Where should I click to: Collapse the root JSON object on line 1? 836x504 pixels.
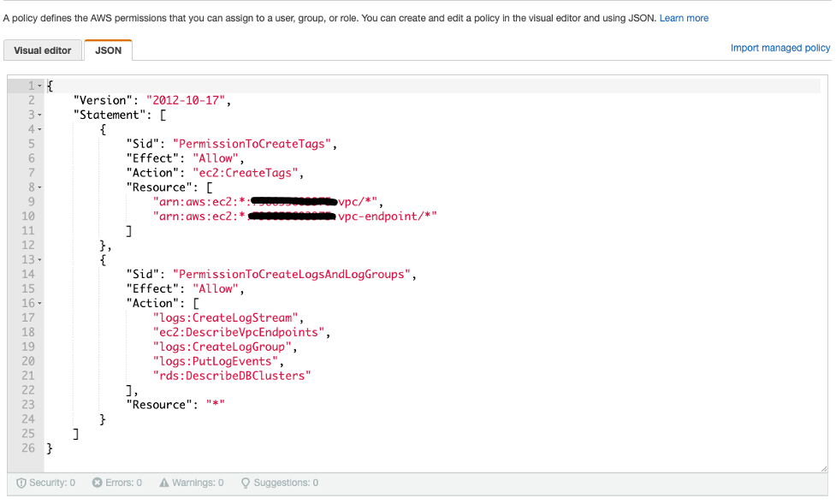38,85
